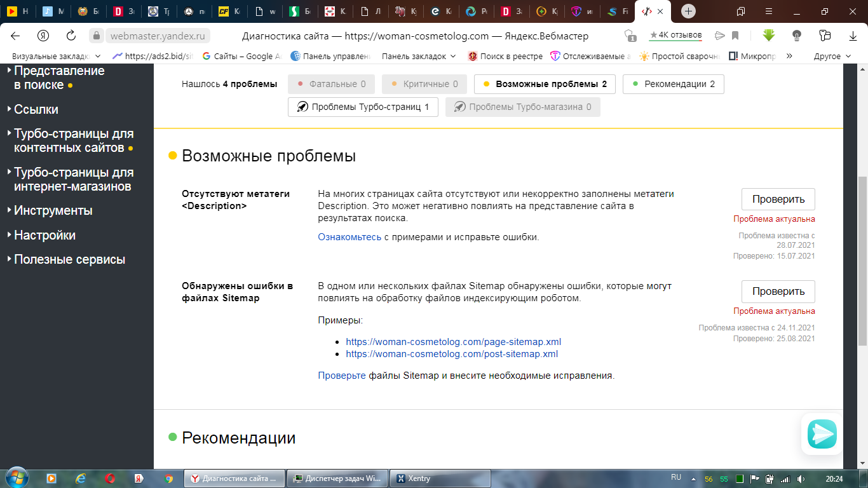The image size is (868, 488).
Task: Open the Сайты – Google bookmark
Action: [241, 56]
